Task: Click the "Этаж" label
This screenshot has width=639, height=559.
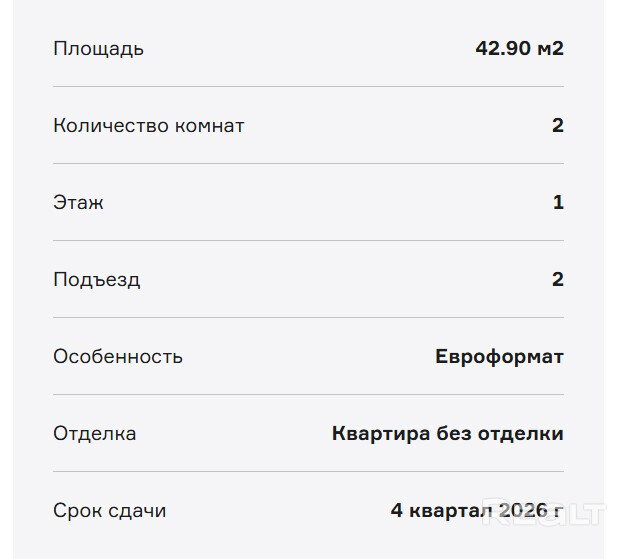Action: tap(78, 203)
